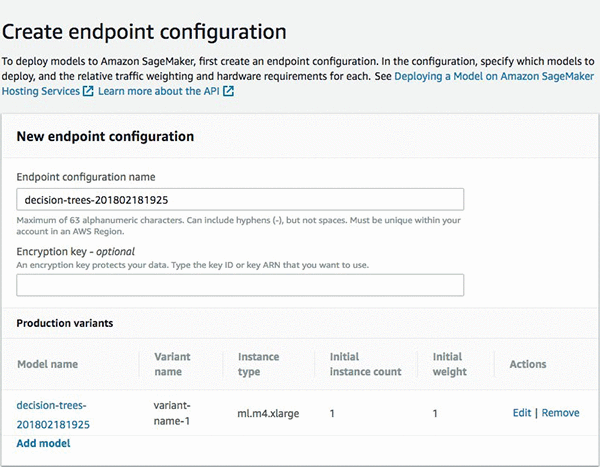Click the Initial weight value 1

pos(436,413)
